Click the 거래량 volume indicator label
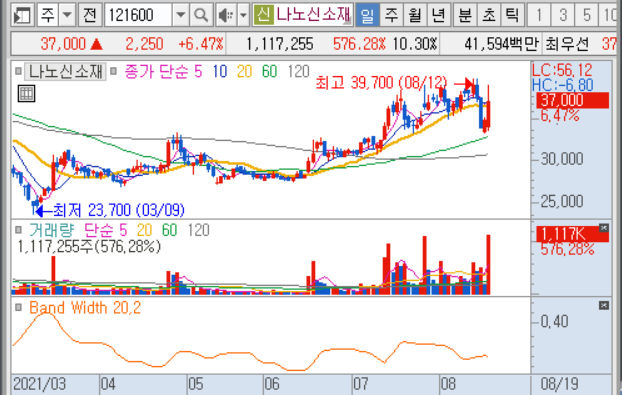Image resolution: width=622 pixels, height=395 pixels. [x=52, y=230]
